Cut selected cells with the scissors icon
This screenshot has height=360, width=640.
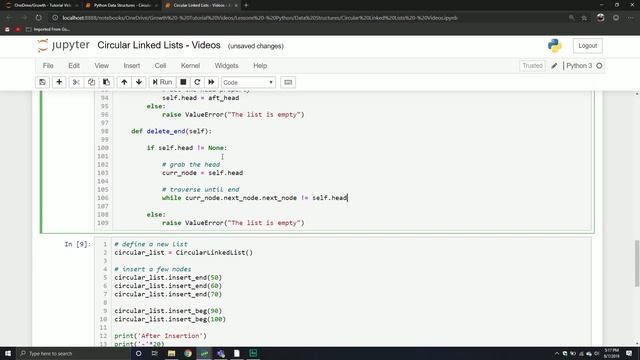pyautogui.click(x=76, y=82)
